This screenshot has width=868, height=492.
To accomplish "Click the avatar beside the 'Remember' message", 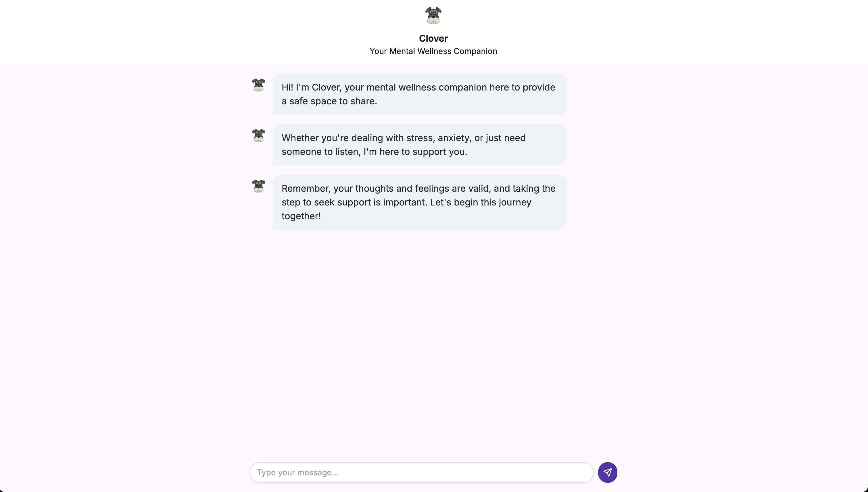I will pyautogui.click(x=258, y=186).
